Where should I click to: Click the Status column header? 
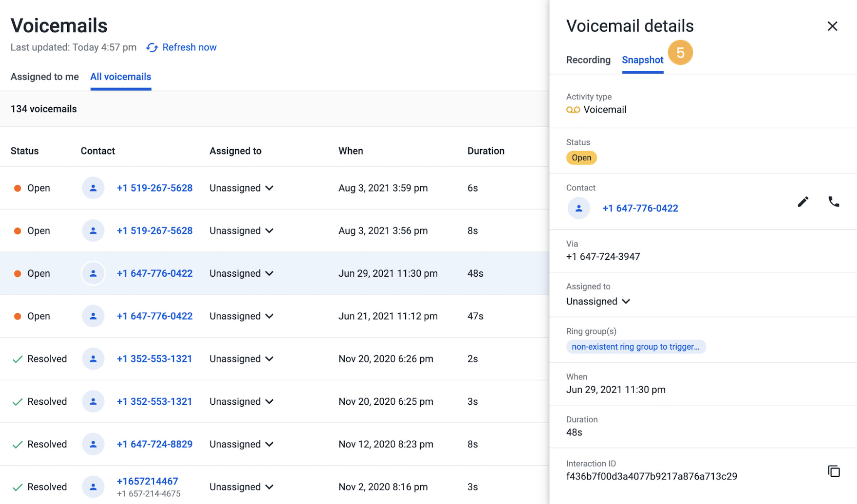point(25,151)
